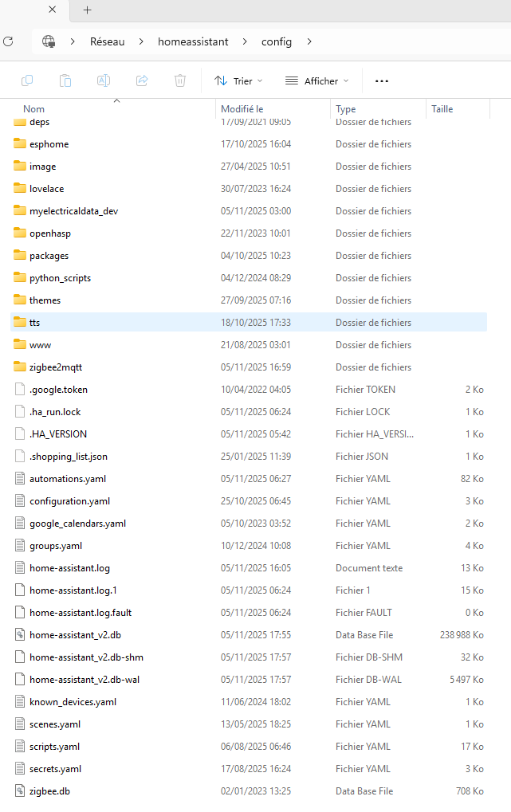Sort by the Modifié le column header
Viewport: 511px width, 812px height.
242,109
